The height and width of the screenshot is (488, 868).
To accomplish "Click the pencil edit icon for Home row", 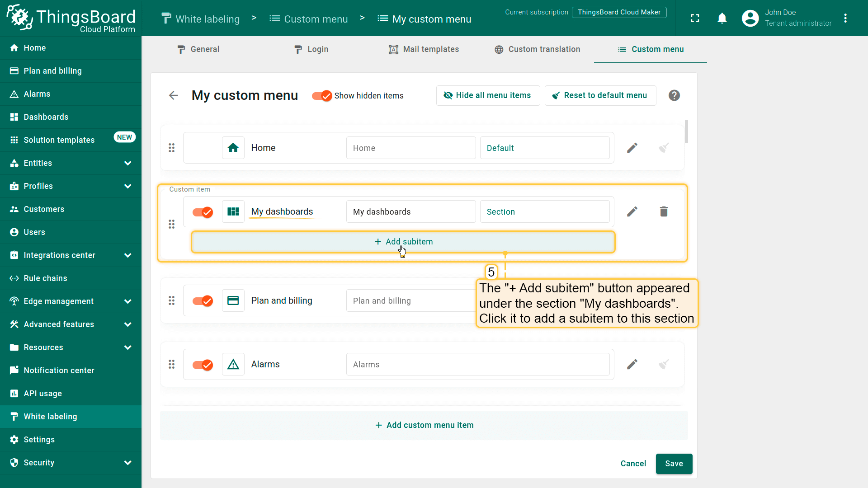I will (632, 148).
